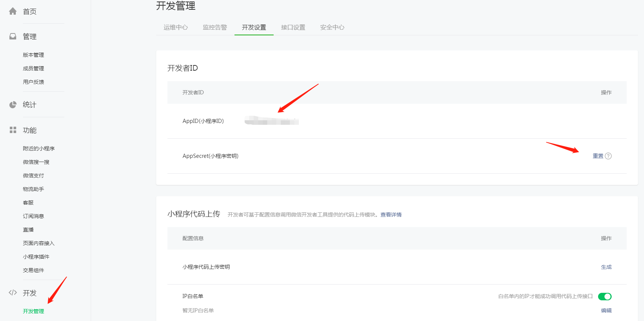Open the 统计 sidebar section
Screen dimensions: 644x321
coord(30,104)
